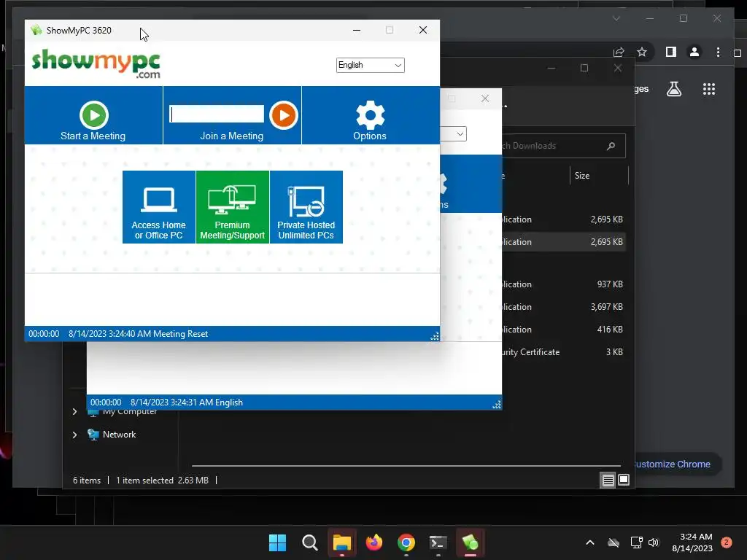Choose Private Hosted Unlimited PCs tile
This screenshot has width=747, height=560.
(306, 207)
